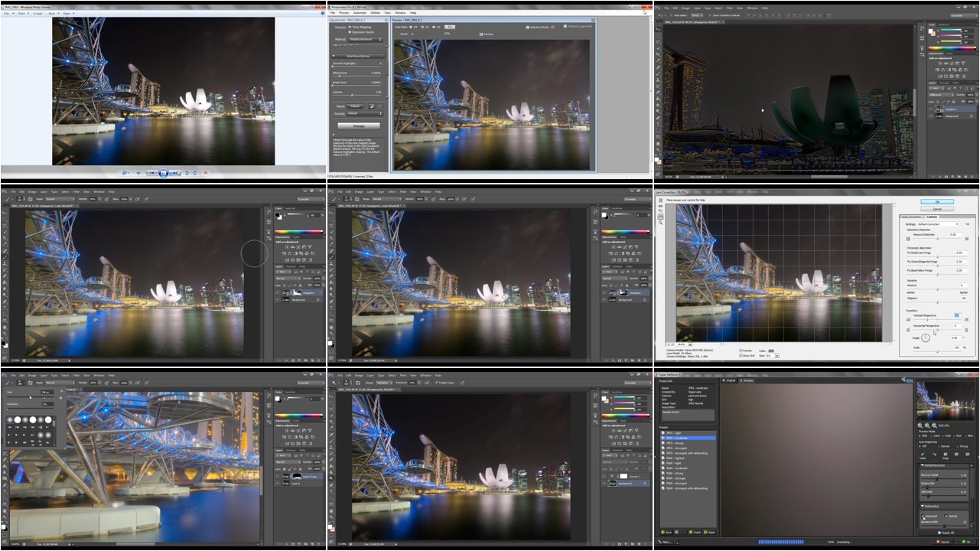This screenshot has width=980, height=551.
Task: Click Redo icon in Topaz DeNoise
Action: (x=934, y=455)
